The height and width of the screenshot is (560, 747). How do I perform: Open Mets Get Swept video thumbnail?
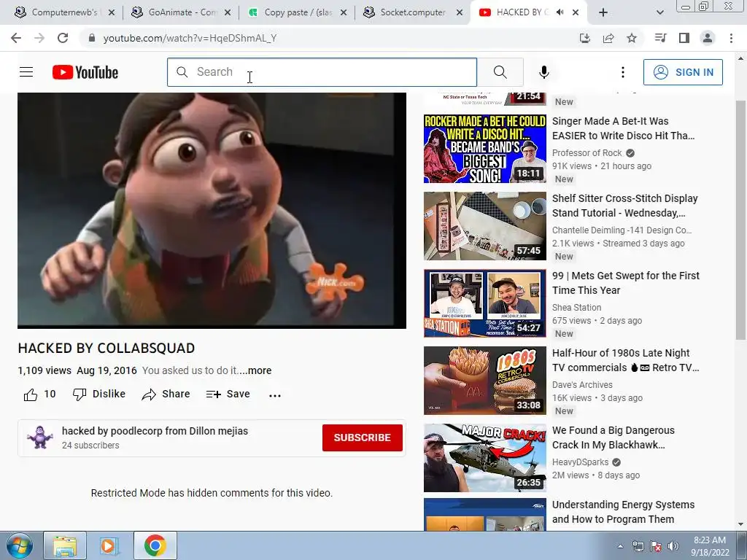pyautogui.click(x=485, y=303)
